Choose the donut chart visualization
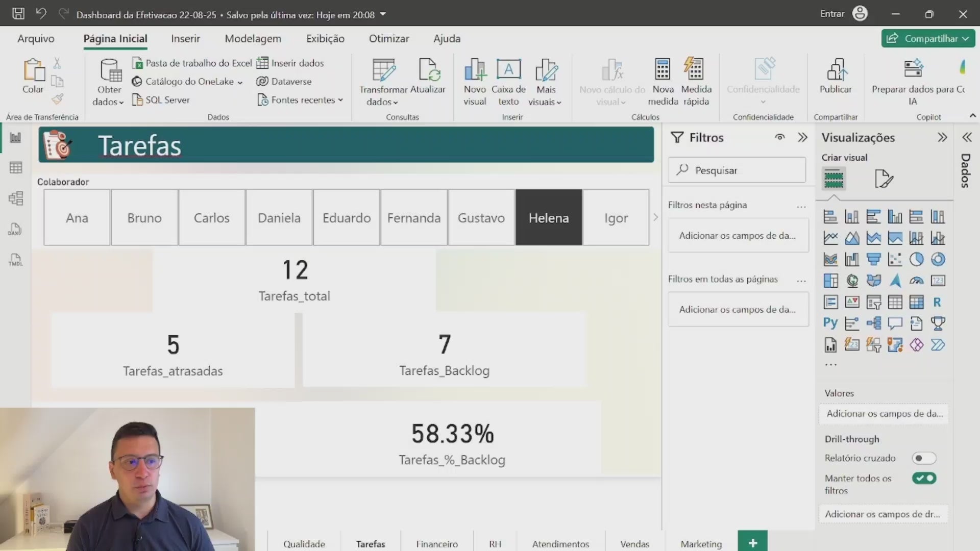The height and width of the screenshot is (551, 980). point(938,260)
